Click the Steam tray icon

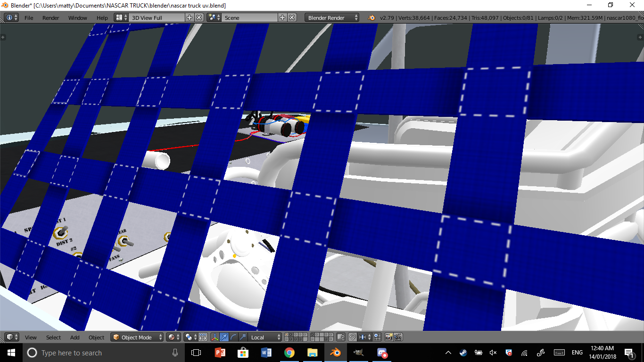[463, 353]
